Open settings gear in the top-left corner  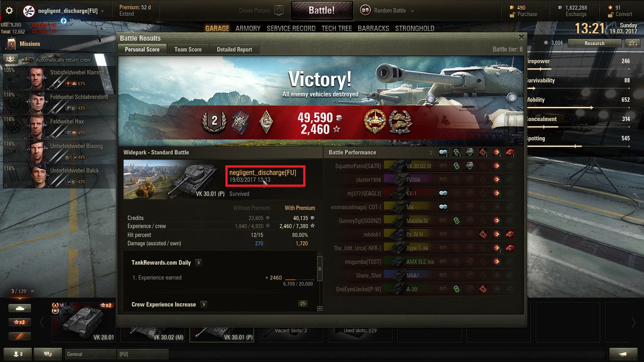9,11
